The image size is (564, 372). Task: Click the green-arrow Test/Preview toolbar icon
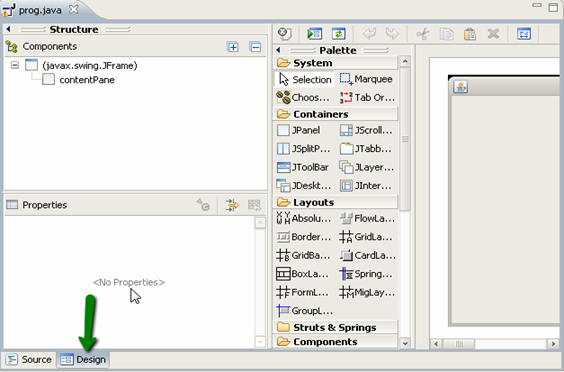pyautogui.click(x=314, y=34)
